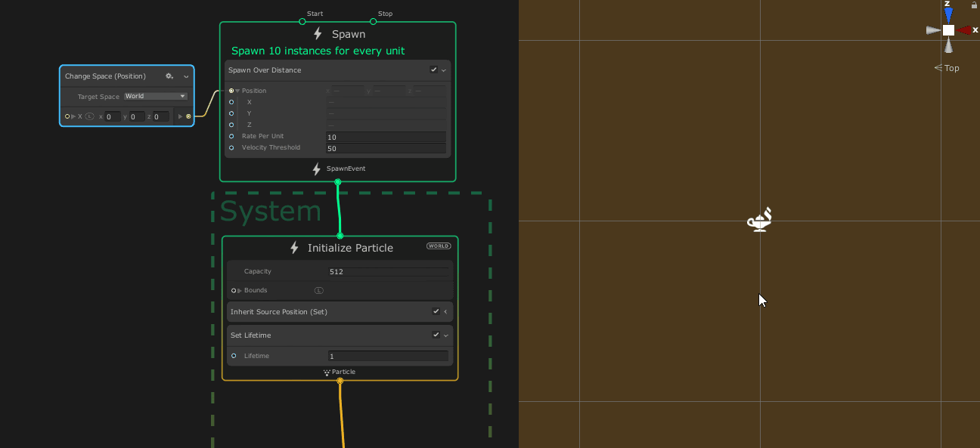Click the Stop flow port on Spawn
This screenshot has width=980, height=448.
click(x=374, y=22)
